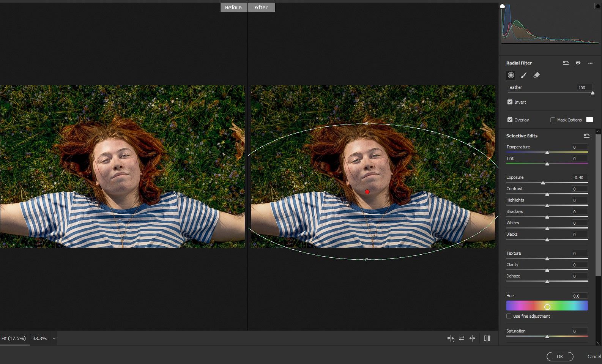This screenshot has height=364, width=602.
Task: Click the Tint value field
Action: pos(580,158)
